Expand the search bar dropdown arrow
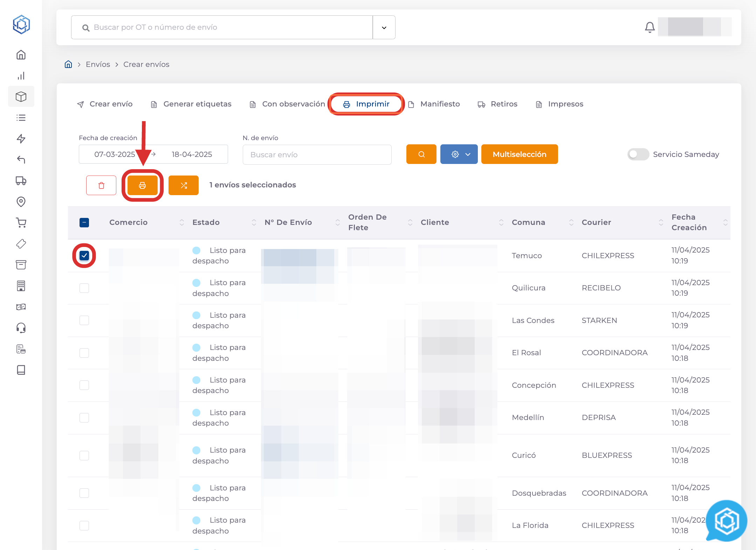Screen dimensions: 756x550 tap(384, 27)
